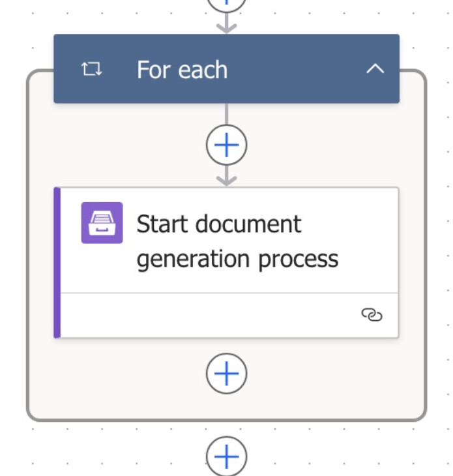The height and width of the screenshot is (476, 453).
Task: Click the arrow connector entering the For each header
Action: coord(226,25)
